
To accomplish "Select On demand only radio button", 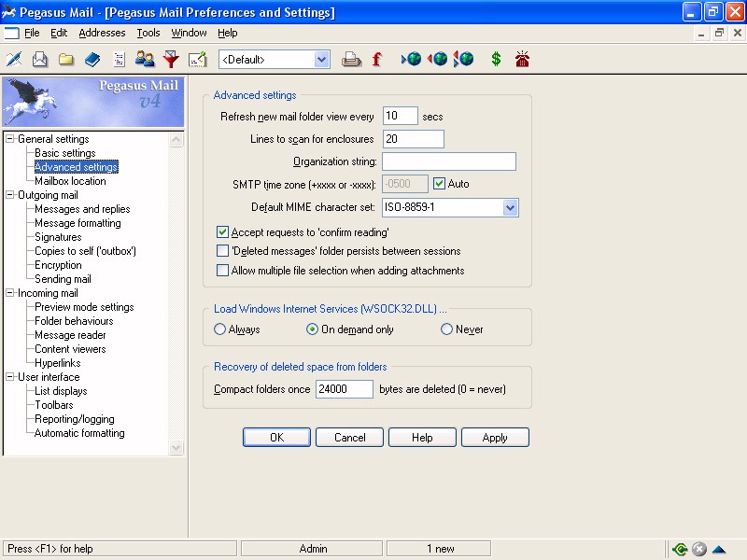I will (x=312, y=329).
